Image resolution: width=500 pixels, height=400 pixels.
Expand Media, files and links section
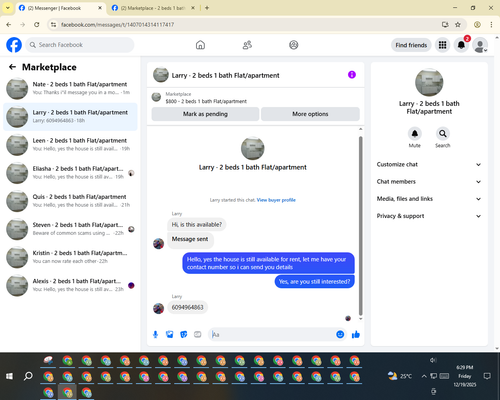tap(429, 199)
